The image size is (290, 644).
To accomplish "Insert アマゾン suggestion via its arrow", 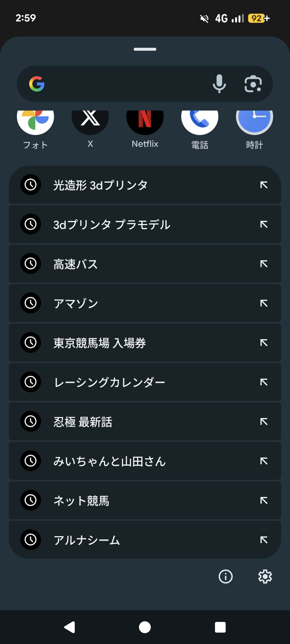I will coord(264,303).
